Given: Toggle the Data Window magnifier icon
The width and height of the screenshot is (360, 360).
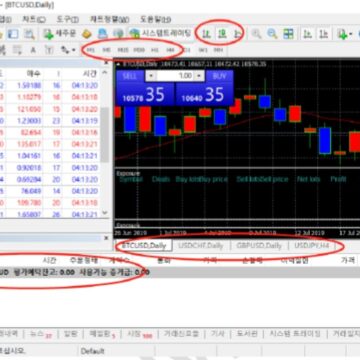Looking at the screenshot, I should point(29,34).
